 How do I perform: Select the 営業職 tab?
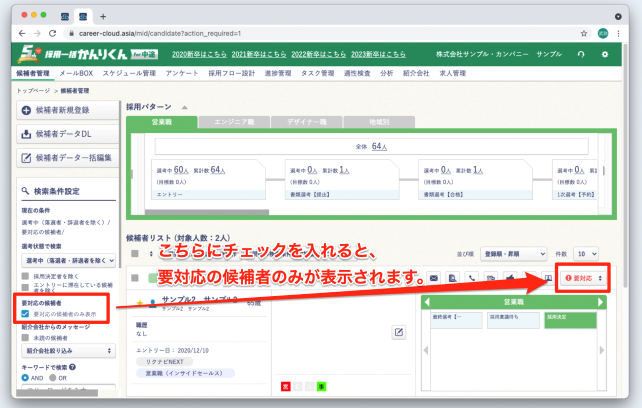162,122
